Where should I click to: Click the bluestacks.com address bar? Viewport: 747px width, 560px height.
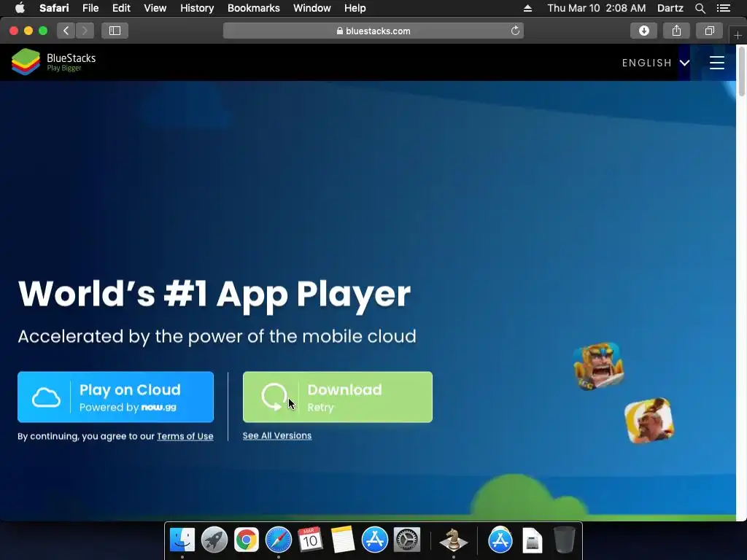(x=373, y=31)
